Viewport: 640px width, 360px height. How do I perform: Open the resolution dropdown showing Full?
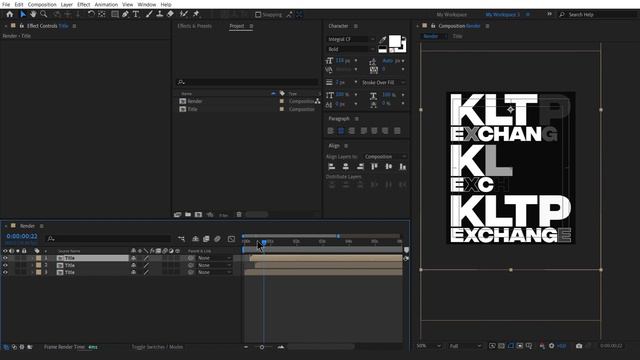point(465,346)
